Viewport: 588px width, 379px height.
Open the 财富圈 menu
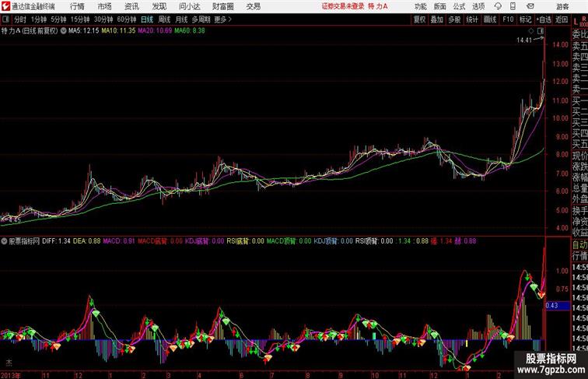coord(222,6)
